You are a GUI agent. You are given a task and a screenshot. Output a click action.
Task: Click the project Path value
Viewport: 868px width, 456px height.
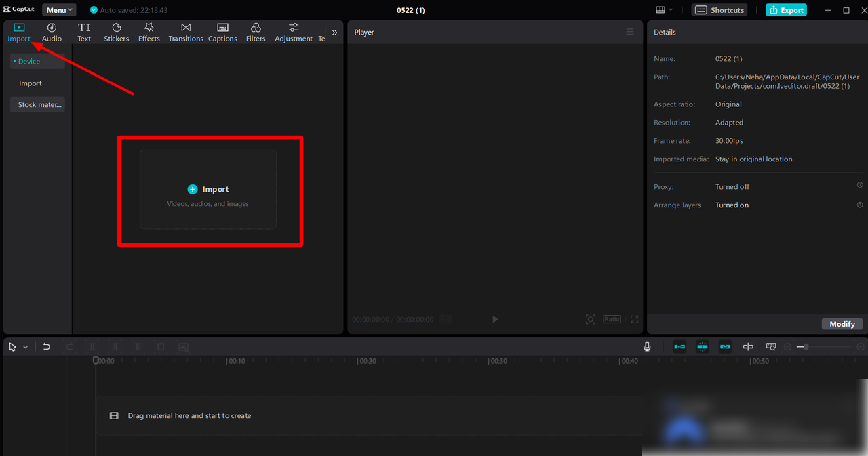pyautogui.click(x=787, y=81)
